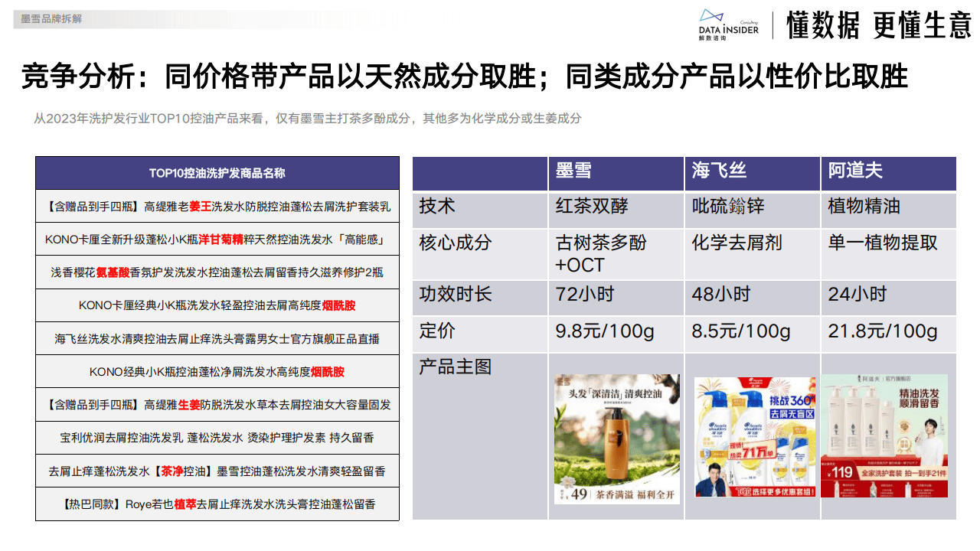Click the 72小时 cell

coord(616,298)
